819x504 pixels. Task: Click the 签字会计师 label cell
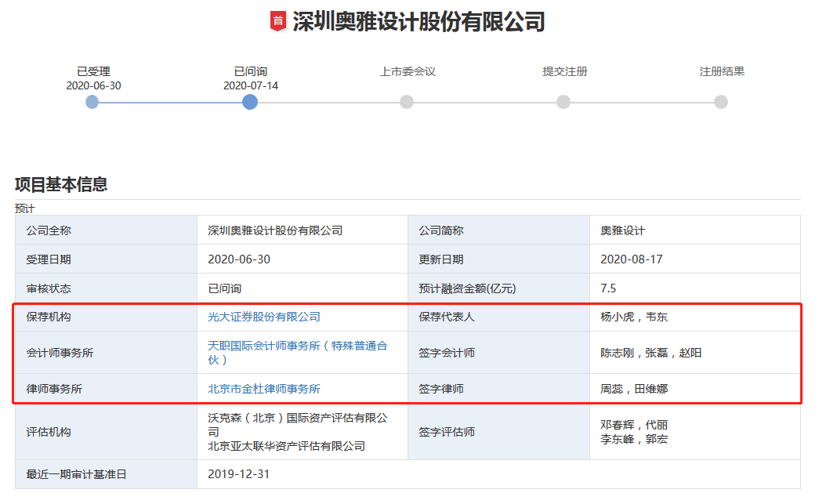coord(498,353)
